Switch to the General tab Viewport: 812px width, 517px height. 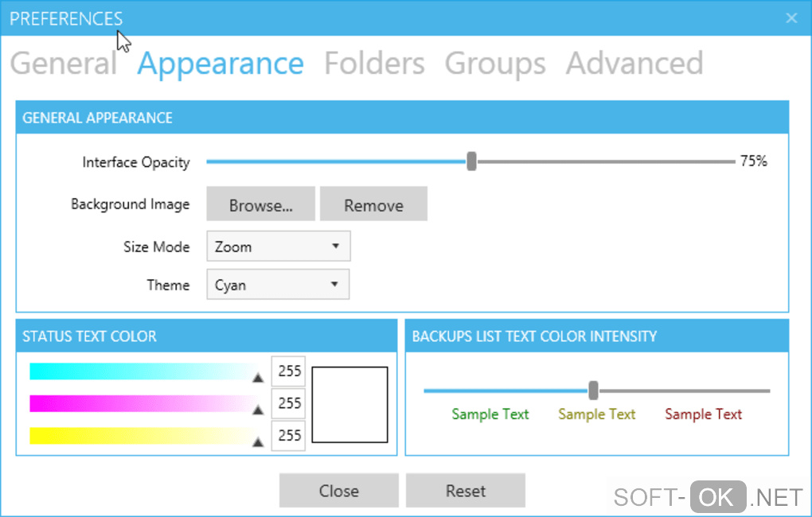(x=64, y=64)
